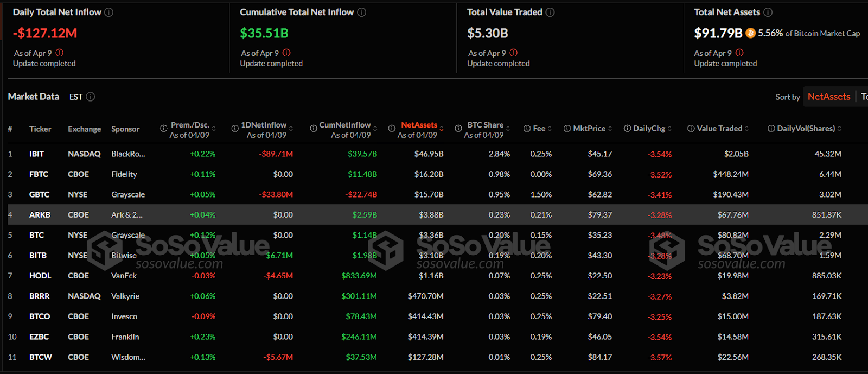Click the Sponsor column header
Screen dimensions: 868x374
[125, 129]
